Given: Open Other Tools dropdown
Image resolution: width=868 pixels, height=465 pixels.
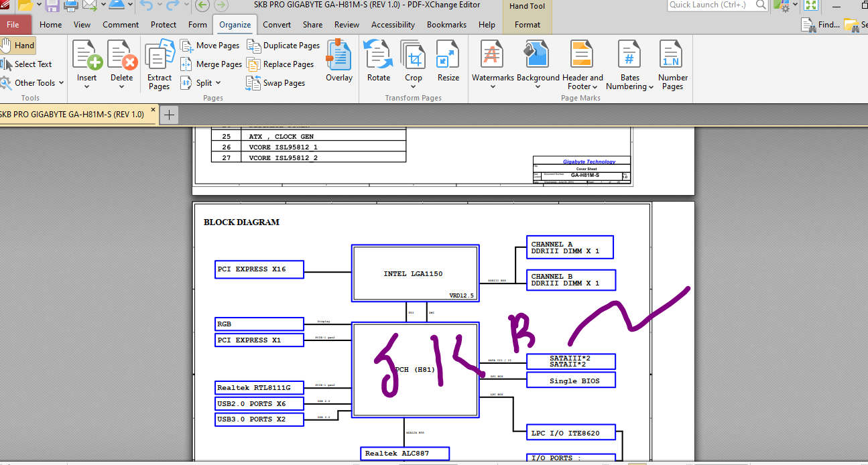Looking at the screenshot, I should (32, 83).
